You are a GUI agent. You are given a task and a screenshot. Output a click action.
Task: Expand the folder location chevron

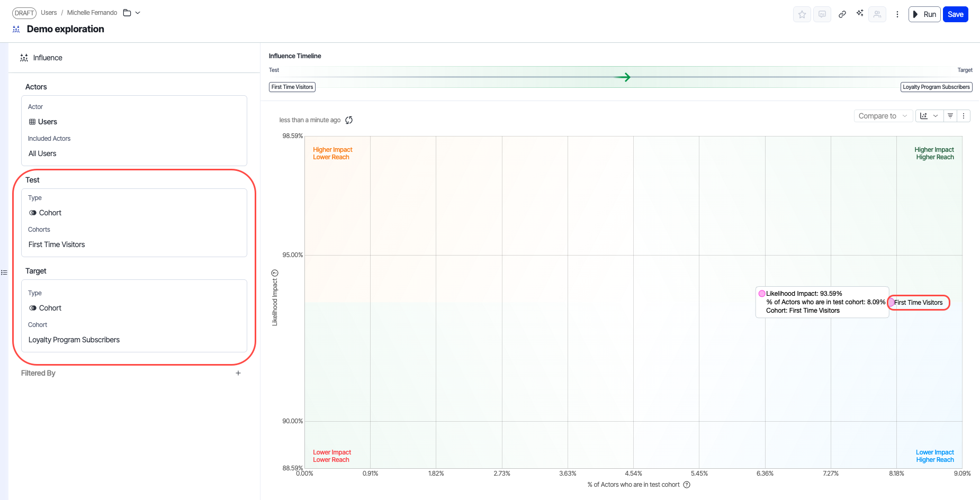(138, 13)
